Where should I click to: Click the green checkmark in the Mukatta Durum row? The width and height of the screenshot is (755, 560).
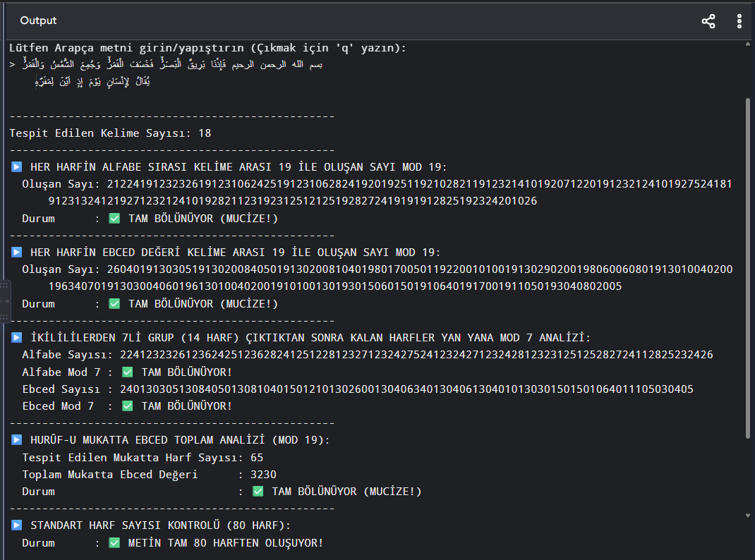(x=258, y=491)
